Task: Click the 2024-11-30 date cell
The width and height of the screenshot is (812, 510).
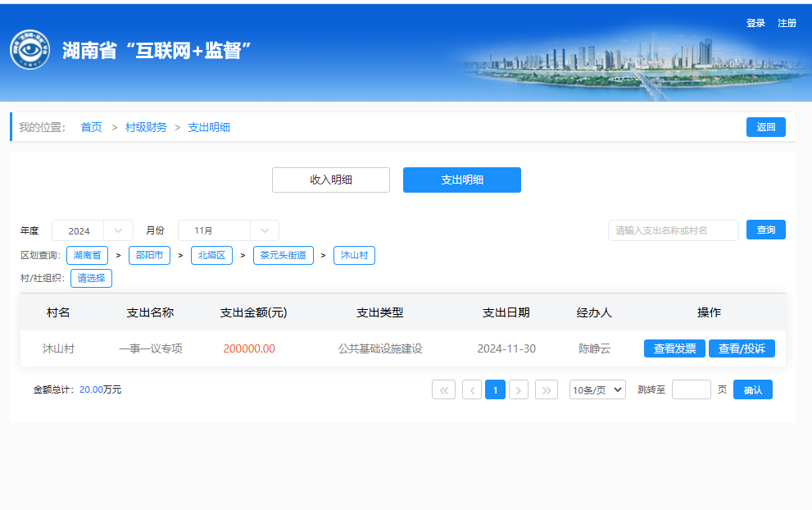Action: (506, 348)
